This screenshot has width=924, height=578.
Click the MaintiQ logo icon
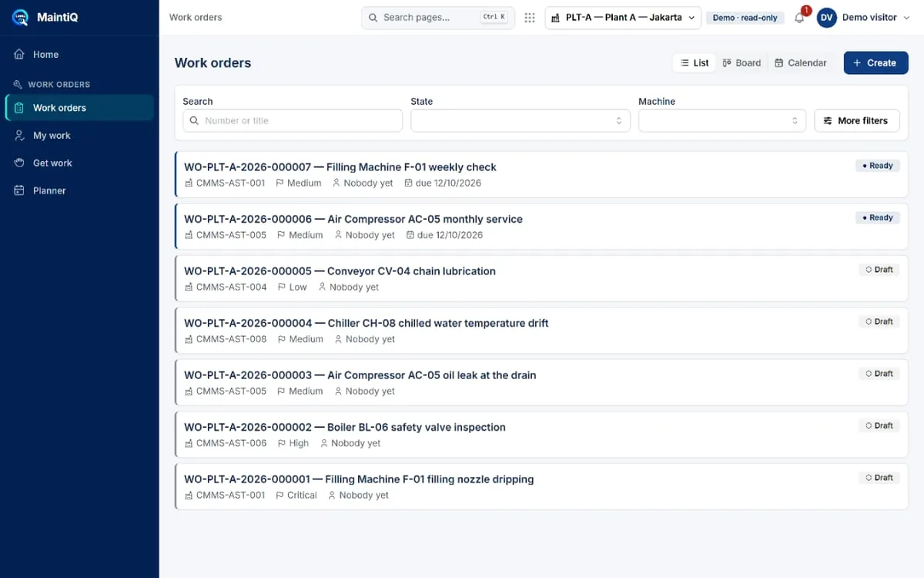(20, 17)
